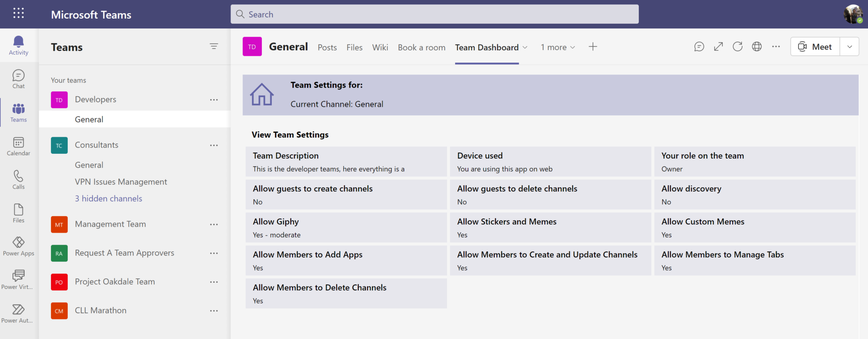Open the Activity feed

pos(19,46)
